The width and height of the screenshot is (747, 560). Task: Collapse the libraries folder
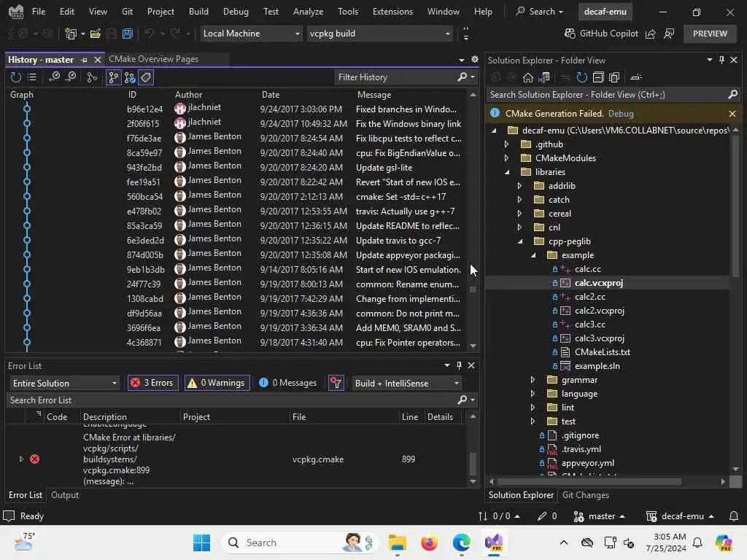point(507,172)
